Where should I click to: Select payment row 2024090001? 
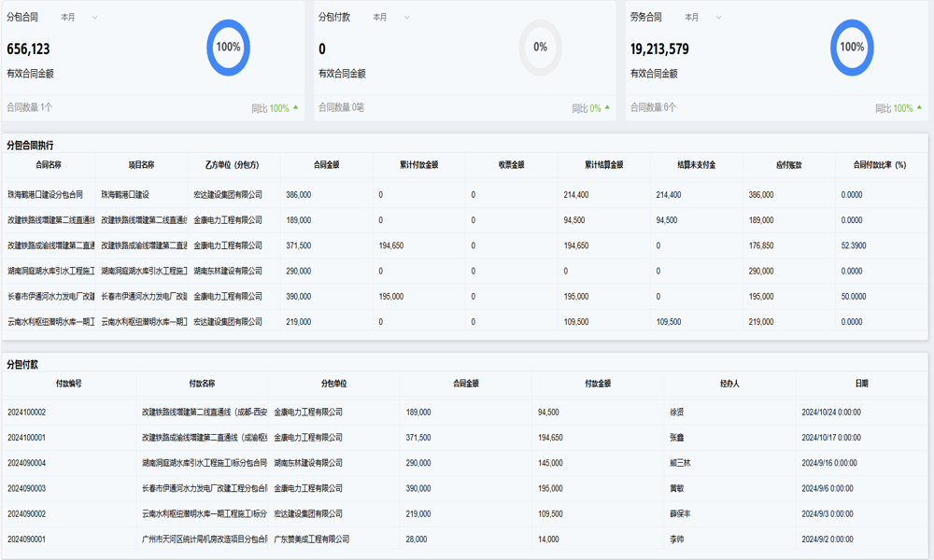[27, 539]
